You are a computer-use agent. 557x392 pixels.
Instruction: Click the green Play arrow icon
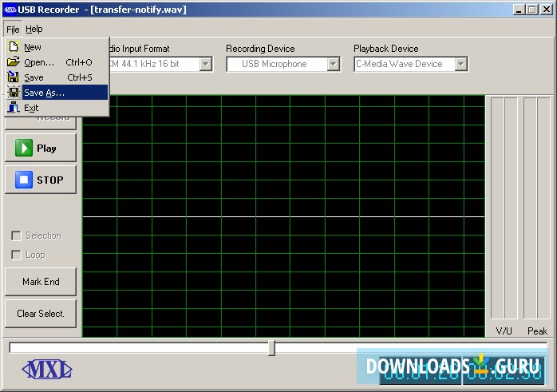click(24, 148)
